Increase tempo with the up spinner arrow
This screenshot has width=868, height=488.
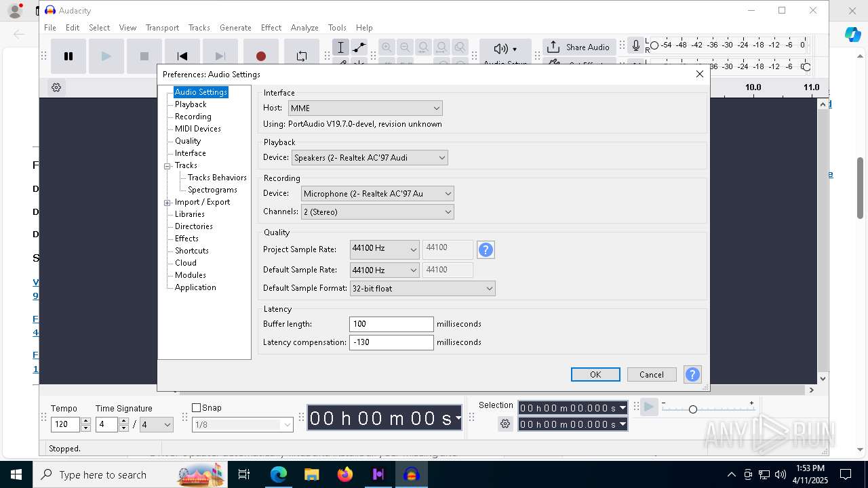pyautogui.click(x=85, y=421)
